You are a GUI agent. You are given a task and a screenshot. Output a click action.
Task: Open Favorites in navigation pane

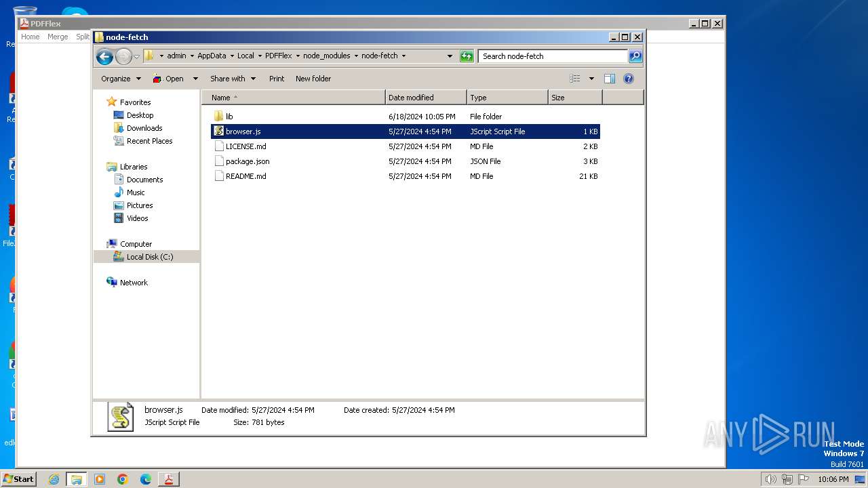(135, 102)
